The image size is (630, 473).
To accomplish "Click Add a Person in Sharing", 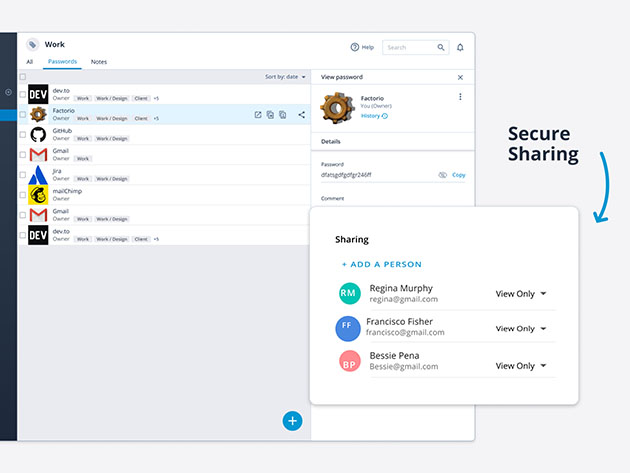I will tap(381, 264).
